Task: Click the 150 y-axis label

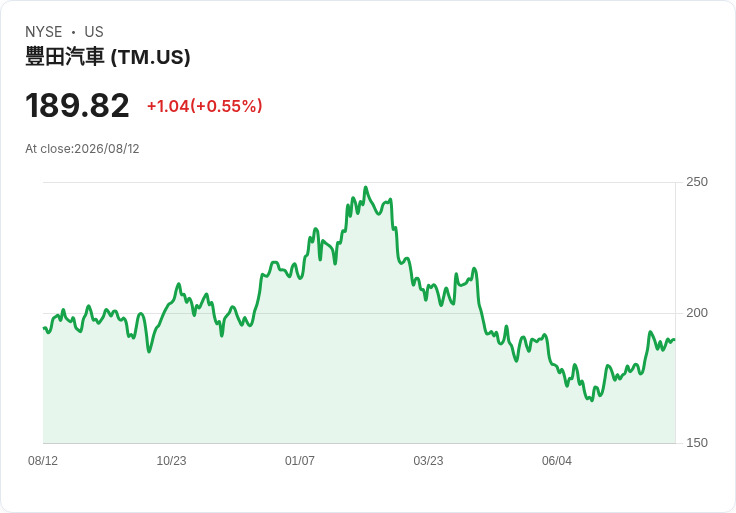Action: 697,443
